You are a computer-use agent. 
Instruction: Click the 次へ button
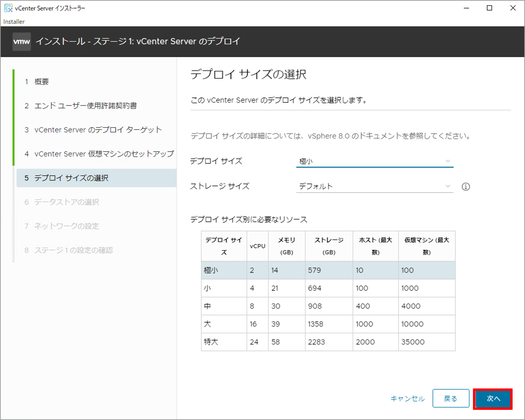coord(493,399)
